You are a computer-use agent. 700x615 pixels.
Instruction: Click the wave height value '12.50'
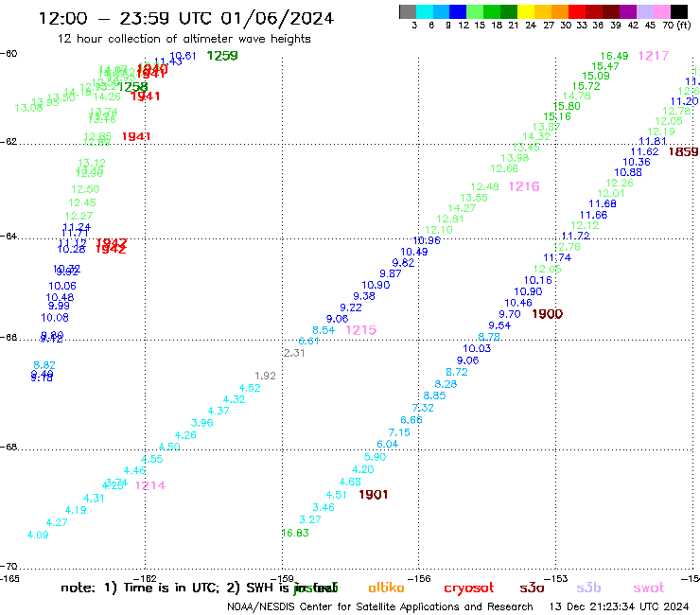(85, 189)
